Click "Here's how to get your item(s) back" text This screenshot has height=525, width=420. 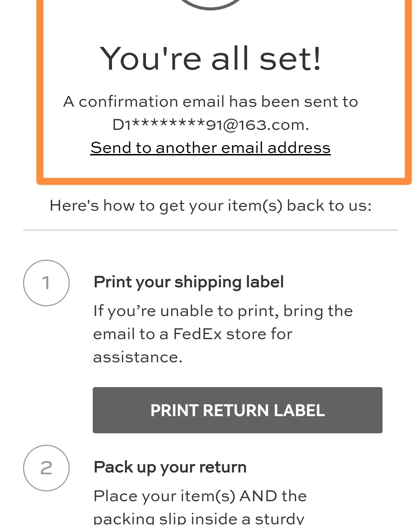coord(210,205)
